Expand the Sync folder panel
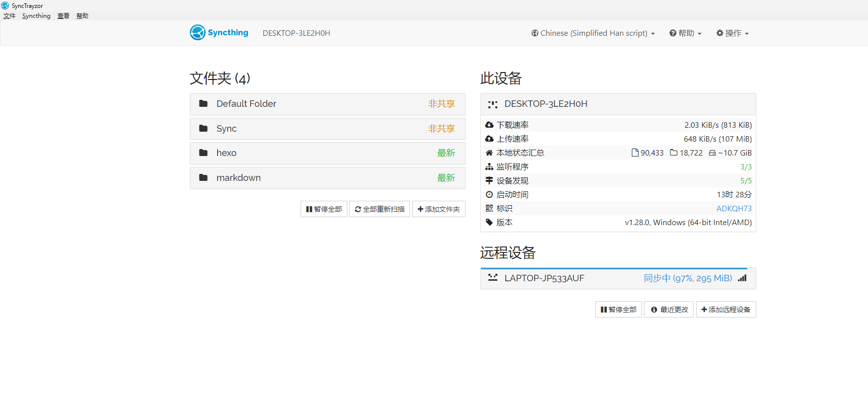The width and height of the screenshot is (868, 402). coord(327,129)
